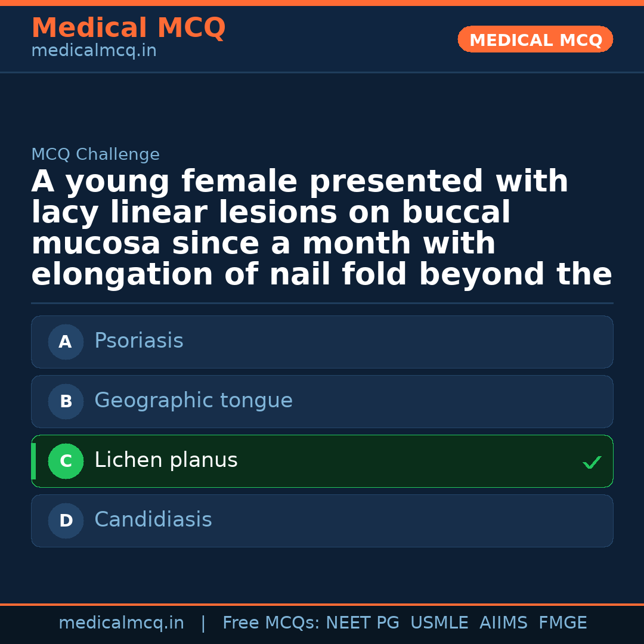Click the MCQ Challenge label
644x644 pixels.
tap(95, 155)
